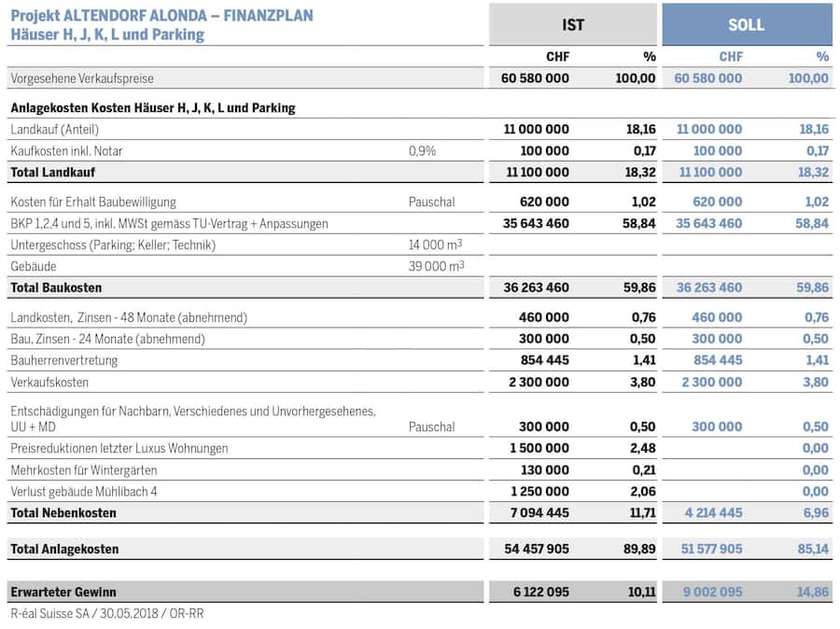Click the SOLL column header

pyautogui.click(x=746, y=25)
